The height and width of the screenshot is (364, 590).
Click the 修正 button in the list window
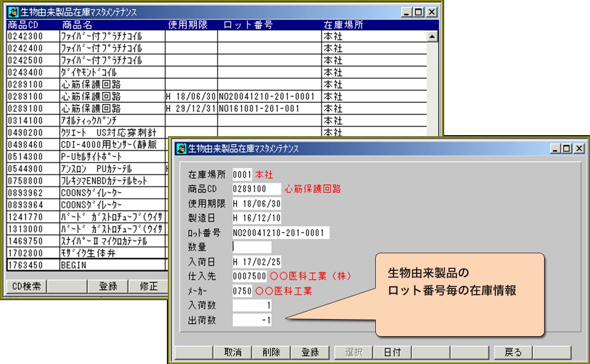(148, 286)
